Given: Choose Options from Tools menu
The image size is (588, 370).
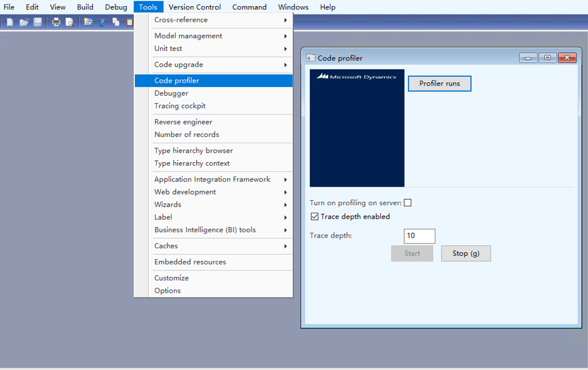Looking at the screenshot, I should coord(213,291).
